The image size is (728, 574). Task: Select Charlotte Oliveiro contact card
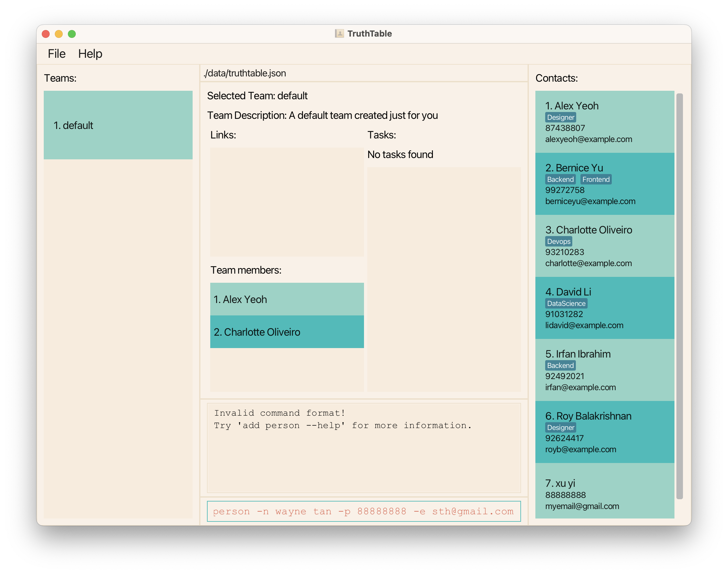coord(604,246)
